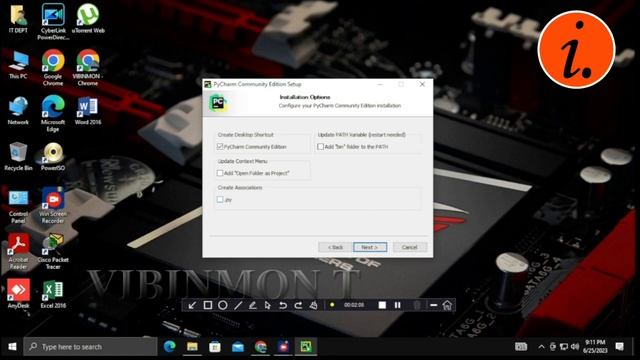Open VIBINMON Chrome profile shortcut
This screenshot has height=360, width=640.
pos(88,67)
